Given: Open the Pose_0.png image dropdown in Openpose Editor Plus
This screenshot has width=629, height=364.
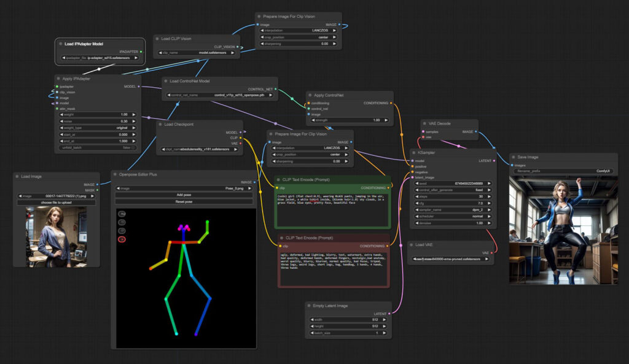Looking at the screenshot, I should click(184, 188).
